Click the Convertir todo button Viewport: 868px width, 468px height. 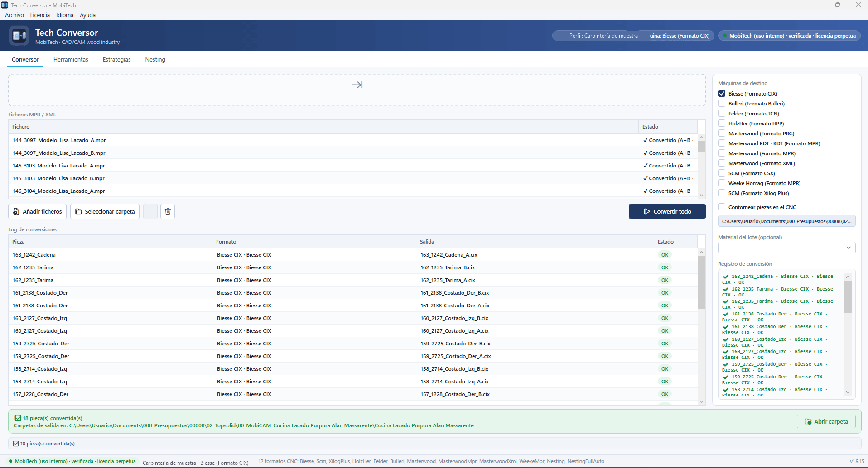tap(667, 211)
